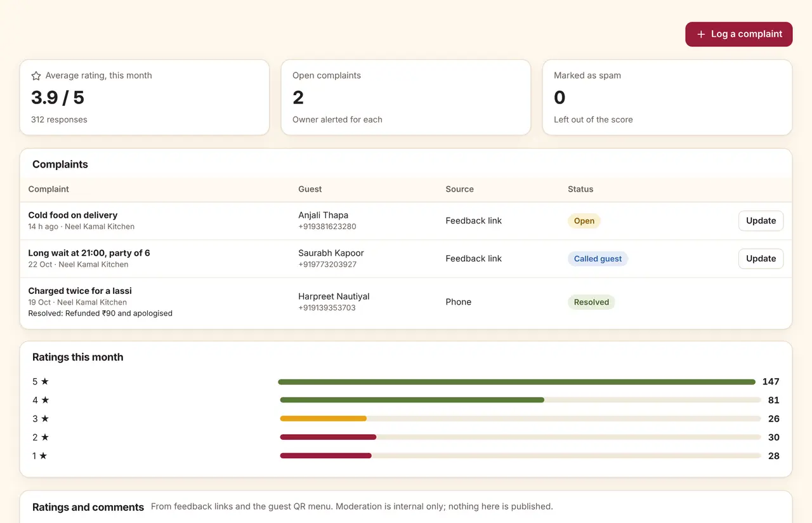Click the Called guest status badge
The height and width of the screenshot is (523, 812).
pyautogui.click(x=598, y=258)
